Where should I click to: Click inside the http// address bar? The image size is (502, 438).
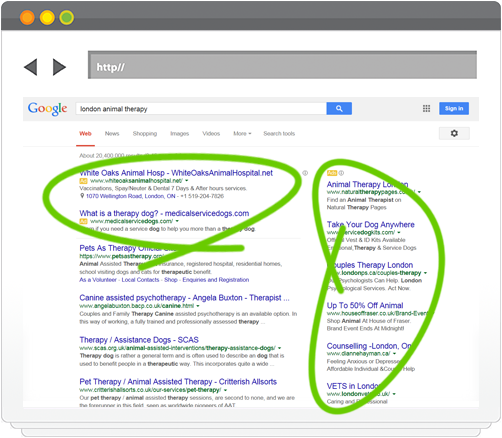(282, 65)
